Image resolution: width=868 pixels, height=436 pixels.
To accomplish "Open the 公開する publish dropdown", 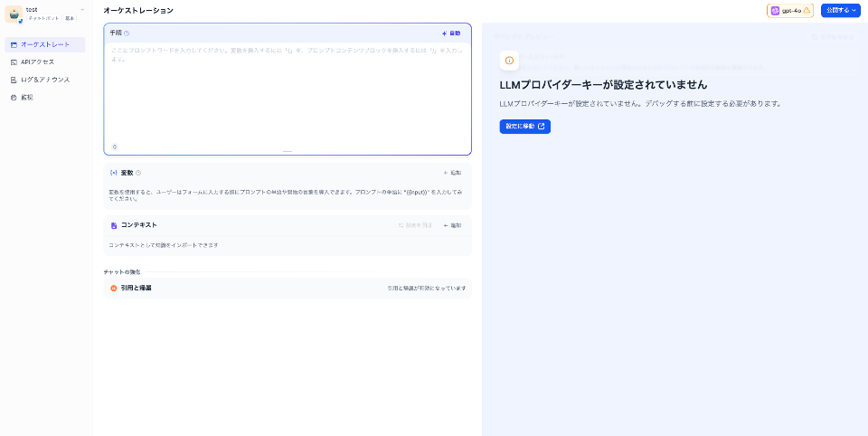I will coord(840,11).
